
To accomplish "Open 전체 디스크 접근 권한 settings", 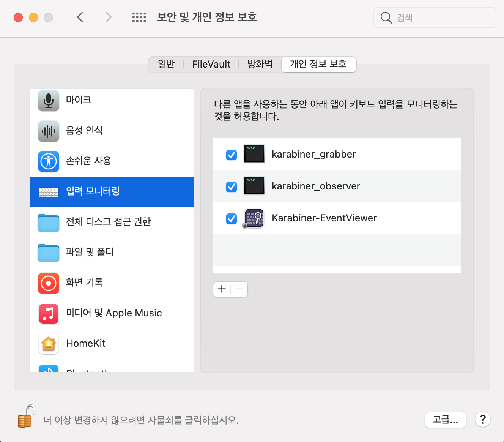I will (48, 223).
